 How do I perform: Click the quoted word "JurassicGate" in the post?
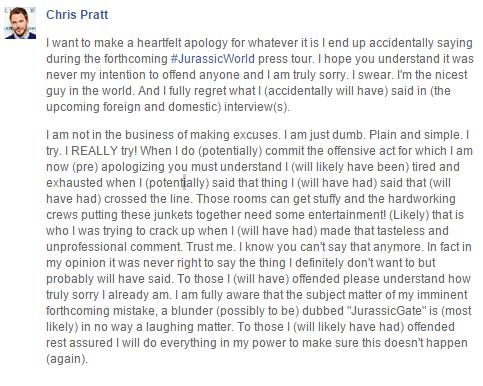pos(386,311)
